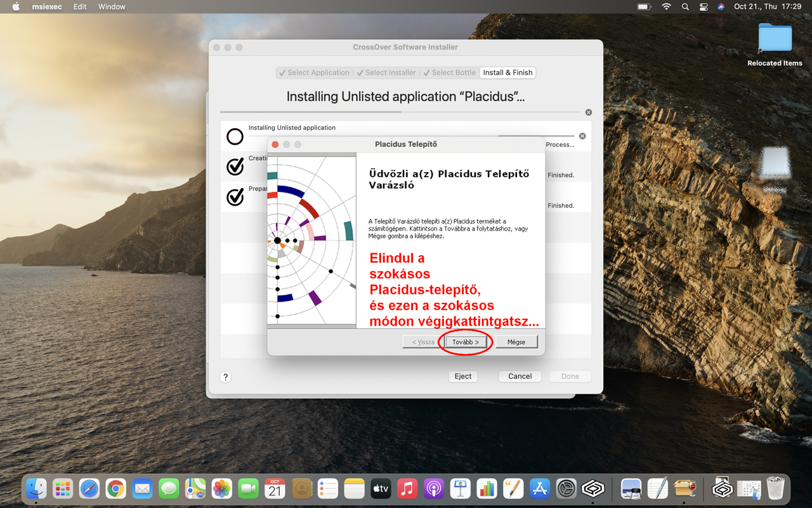The image size is (812, 508).
Task: Click the Eject button in CrossOver
Action: 463,376
